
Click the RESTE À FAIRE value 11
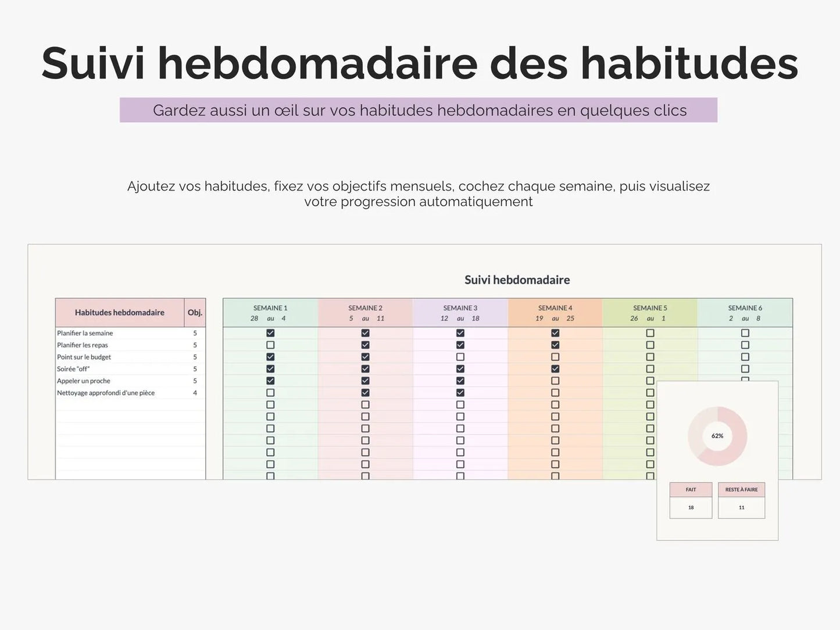pos(741,507)
